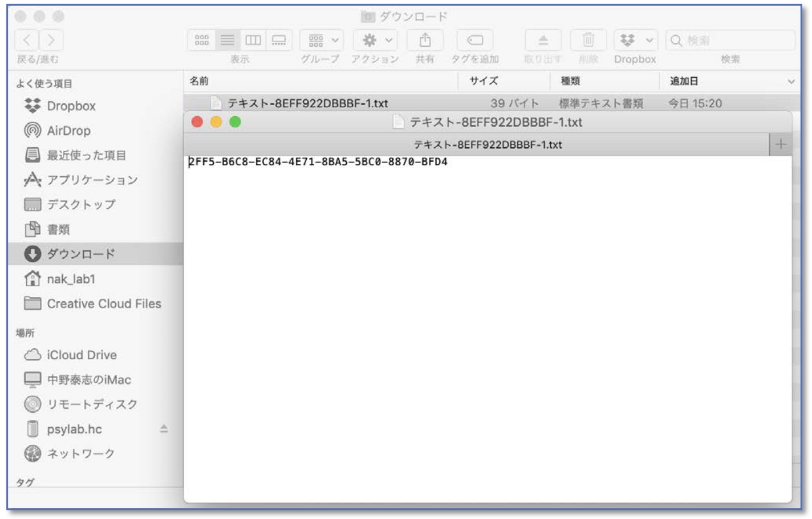This screenshot has height=519, width=812.
Task: Open the Group sorting dropdown
Action: coord(322,40)
